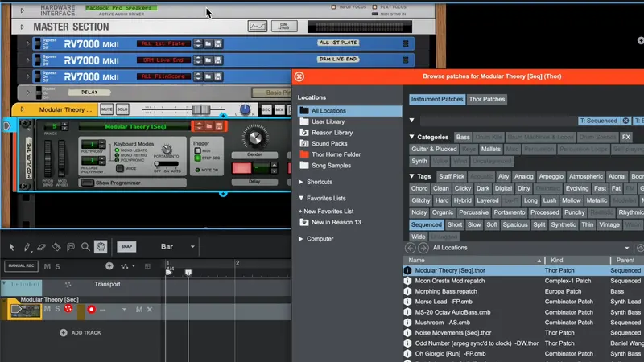
Task: Select the Pencil tool in sequencer toolbar
Action: pyautogui.click(x=27, y=247)
